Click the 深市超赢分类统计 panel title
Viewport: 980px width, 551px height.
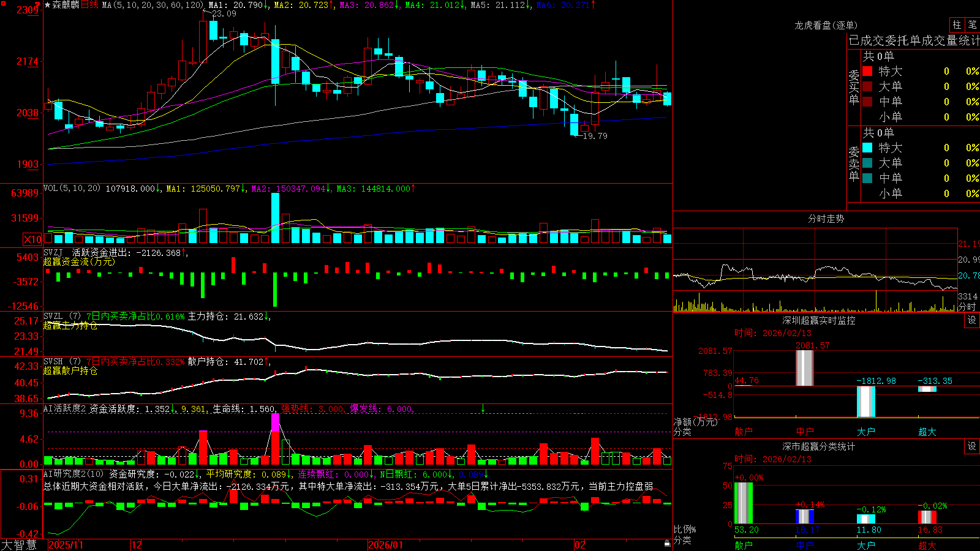click(819, 446)
